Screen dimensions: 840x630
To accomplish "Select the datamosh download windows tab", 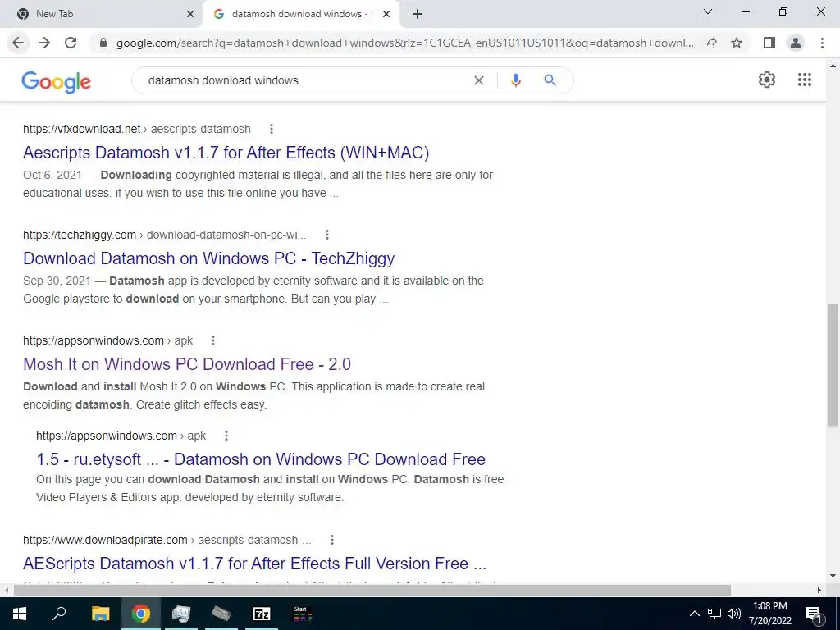I will click(302, 14).
